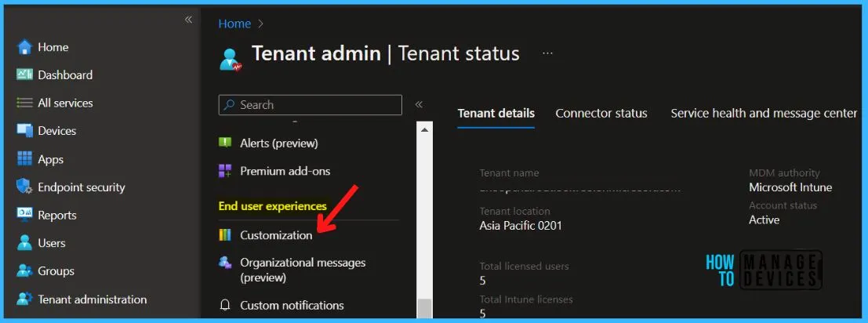Click the Home breadcrumb link

click(234, 24)
